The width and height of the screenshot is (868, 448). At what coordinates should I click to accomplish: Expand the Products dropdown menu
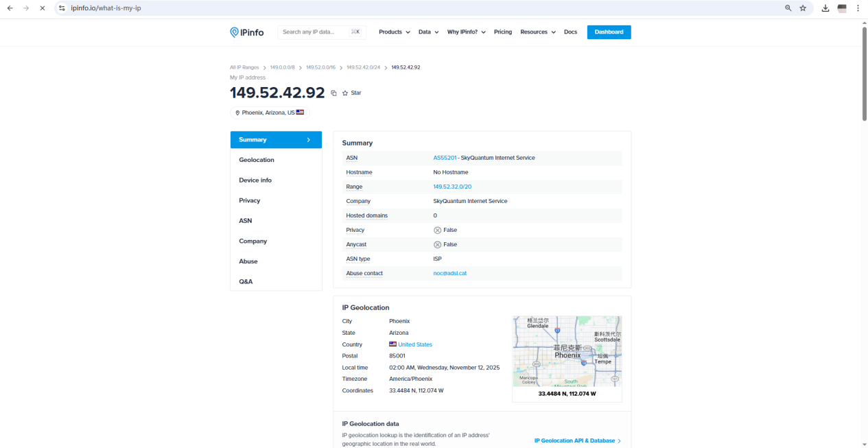click(x=394, y=32)
